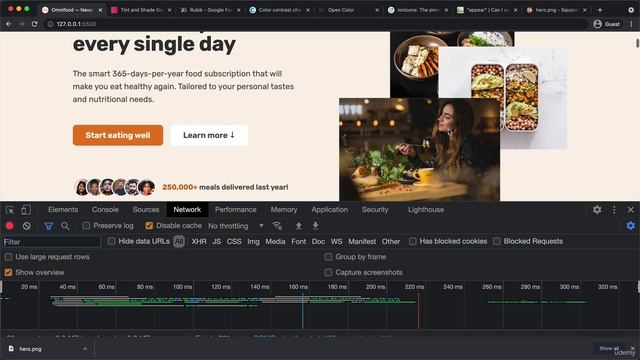Click the address bar URL
The image size is (640, 360).
(x=76, y=24)
